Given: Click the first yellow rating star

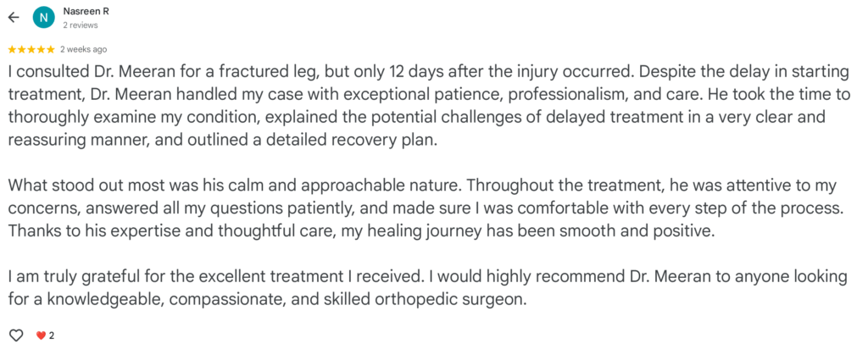Looking at the screenshot, I should tap(12, 49).
